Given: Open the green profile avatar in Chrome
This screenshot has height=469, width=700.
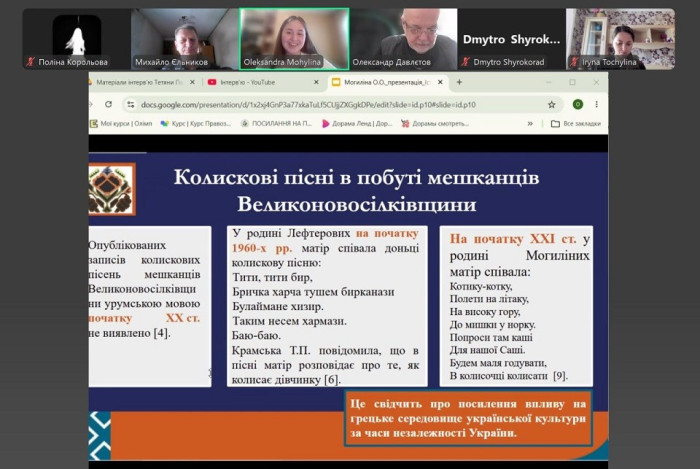Looking at the screenshot, I should [578, 104].
